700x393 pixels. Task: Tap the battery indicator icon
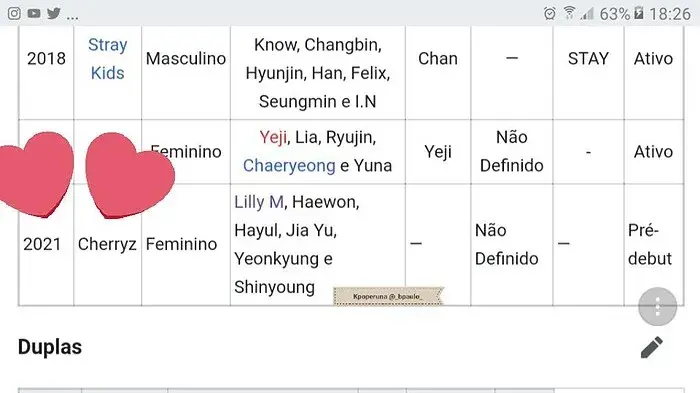tap(639, 13)
